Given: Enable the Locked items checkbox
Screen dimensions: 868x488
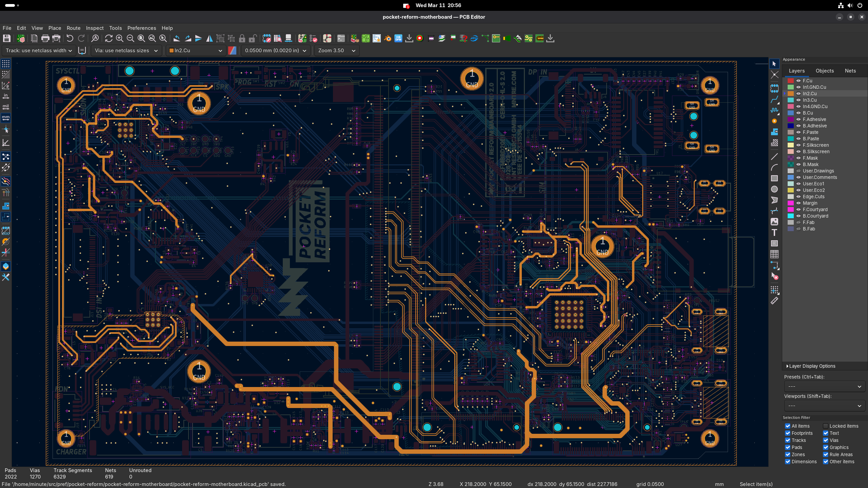Looking at the screenshot, I should pos(826,426).
